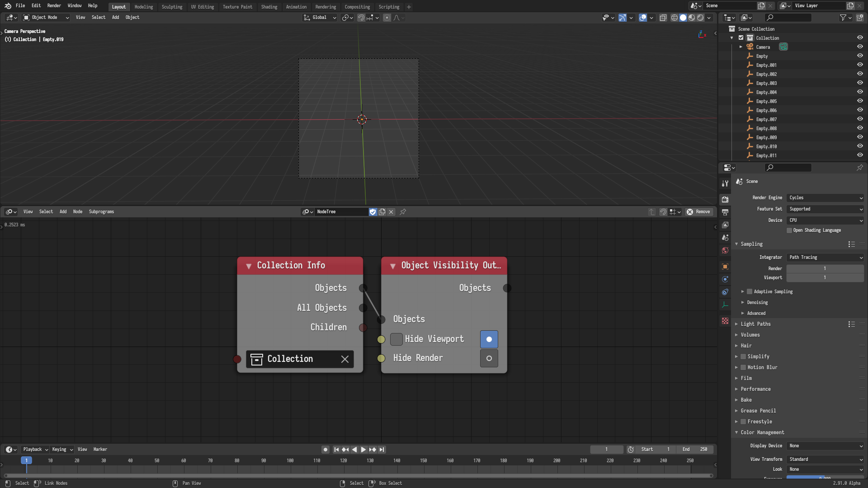Screen dimensions: 868x488
Task: Open the Output Properties tab
Action: [x=725, y=212]
